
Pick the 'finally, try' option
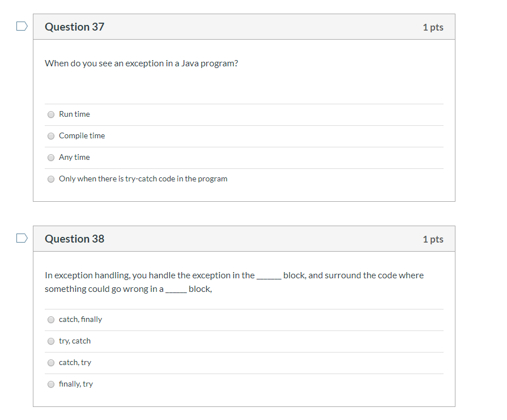click(x=51, y=384)
